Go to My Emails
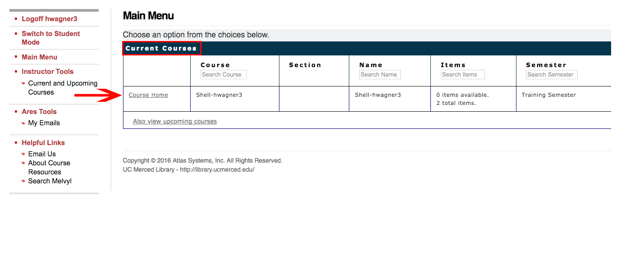 [44, 123]
